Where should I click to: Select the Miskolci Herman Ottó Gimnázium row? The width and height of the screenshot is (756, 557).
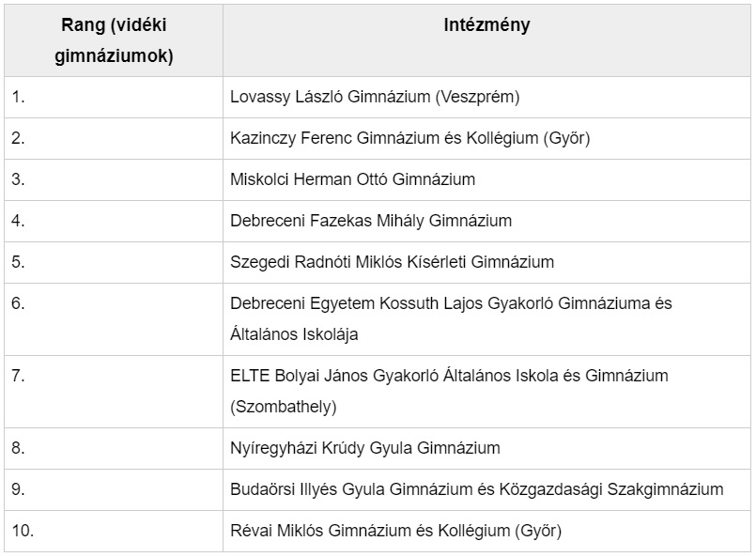pos(353,179)
